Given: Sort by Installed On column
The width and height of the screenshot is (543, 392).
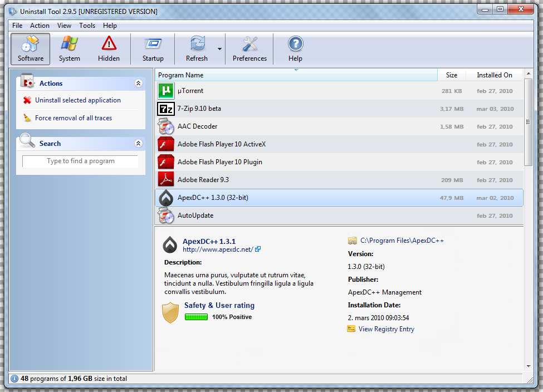Looking at the screenshot, I should click(494, 75).
